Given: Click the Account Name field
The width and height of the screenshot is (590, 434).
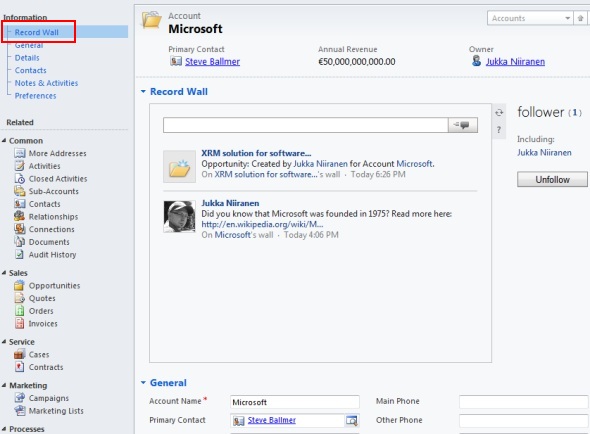Looking at the screenshot, I should [295, 402].
